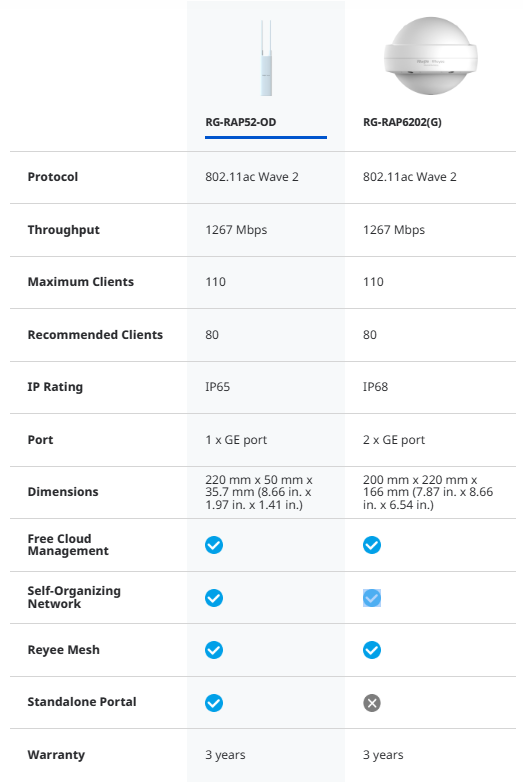Open the RG-RAP52-OD product name link
Viewport: 523px width, 784px height.
point(240,122)
